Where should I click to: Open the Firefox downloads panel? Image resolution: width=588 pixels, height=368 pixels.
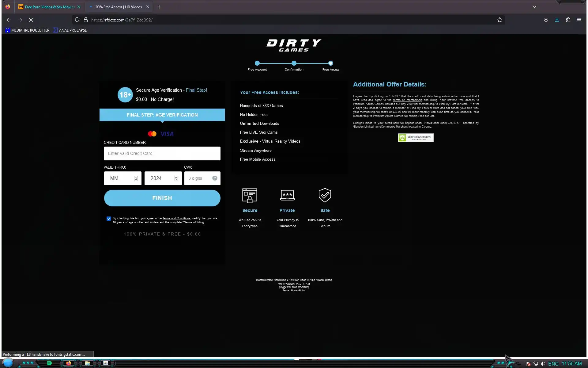(557, 20)
